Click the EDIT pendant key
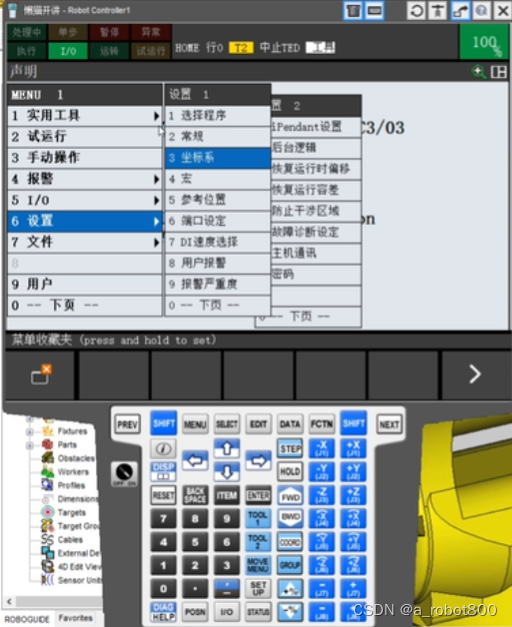Image resolution: width=512 pixels, height=627 pixels. pos(258,424)
